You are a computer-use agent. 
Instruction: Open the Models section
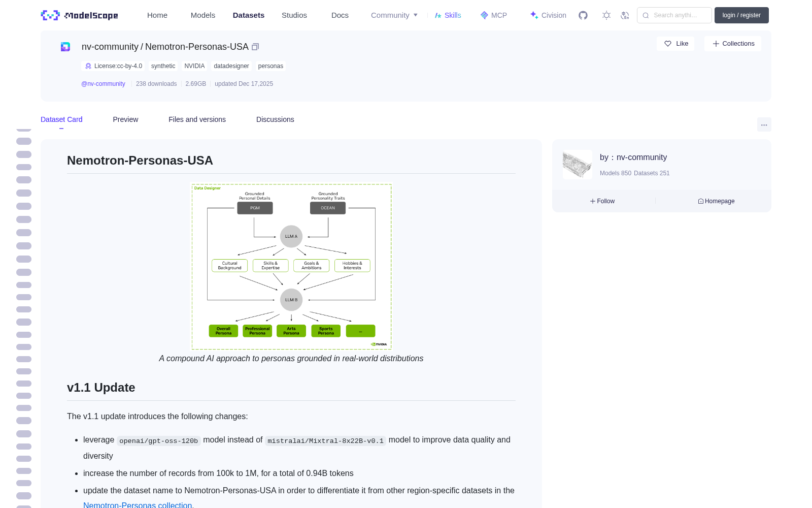click(x=203, y=15)
